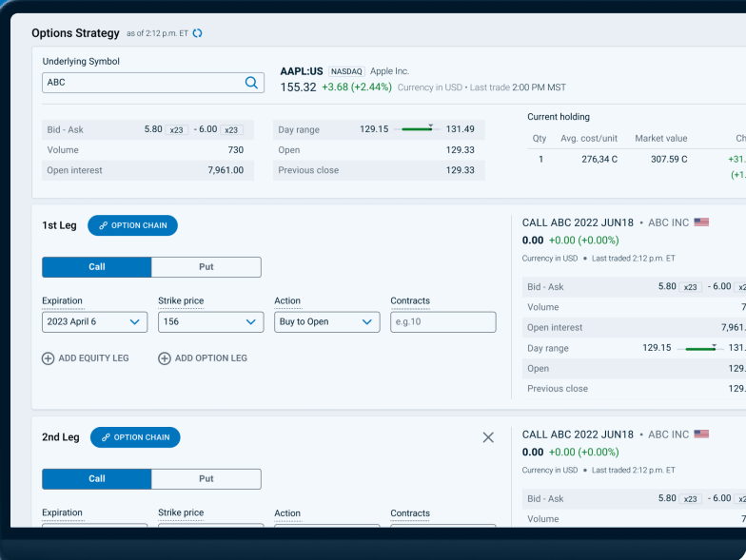Click Add Option Leg
This screenshot has width=746, height=560.
(x=203, y=358)
